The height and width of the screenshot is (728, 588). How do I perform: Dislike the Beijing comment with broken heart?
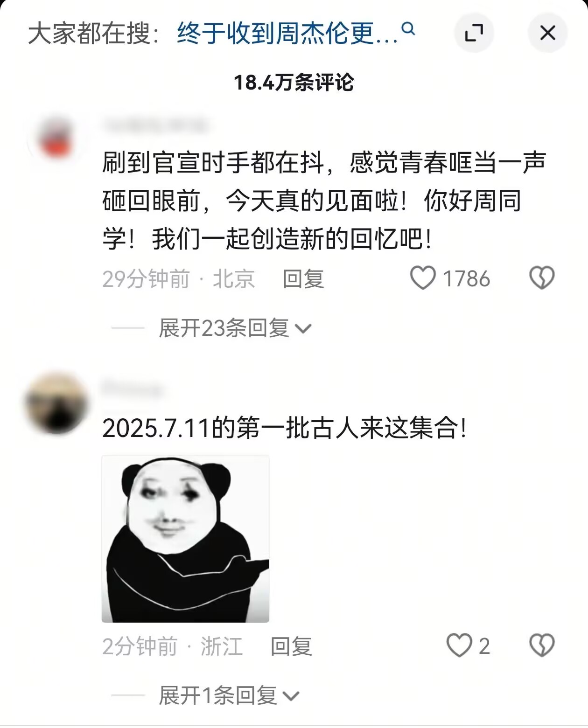[542, 278]
